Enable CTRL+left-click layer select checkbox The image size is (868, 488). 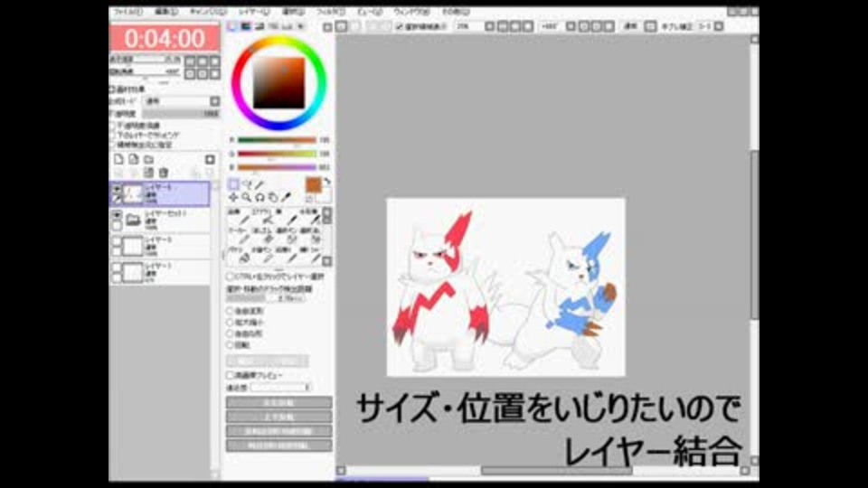coord(231,277)
